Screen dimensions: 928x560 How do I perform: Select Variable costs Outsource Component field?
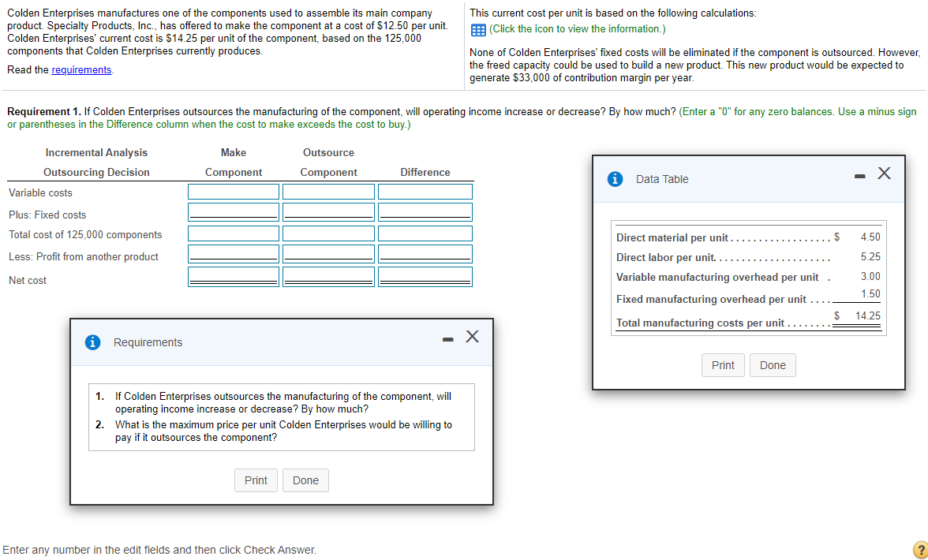pos(328,192)
